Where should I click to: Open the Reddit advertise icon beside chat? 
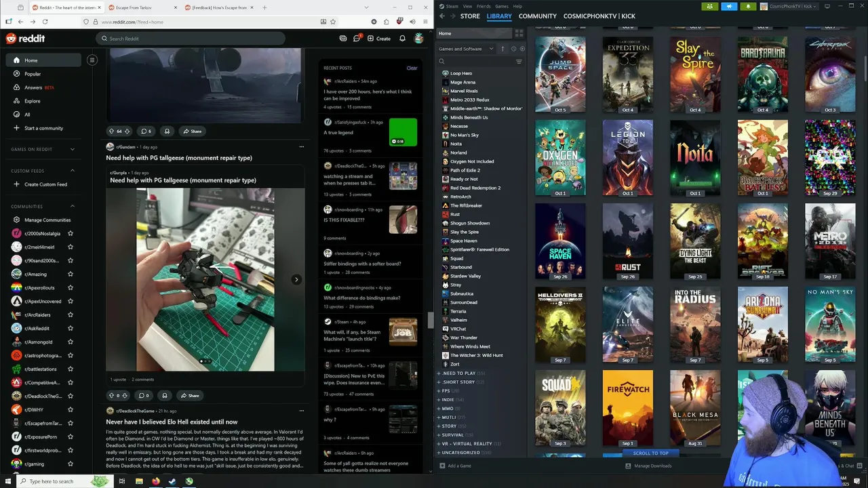[343, 39]
